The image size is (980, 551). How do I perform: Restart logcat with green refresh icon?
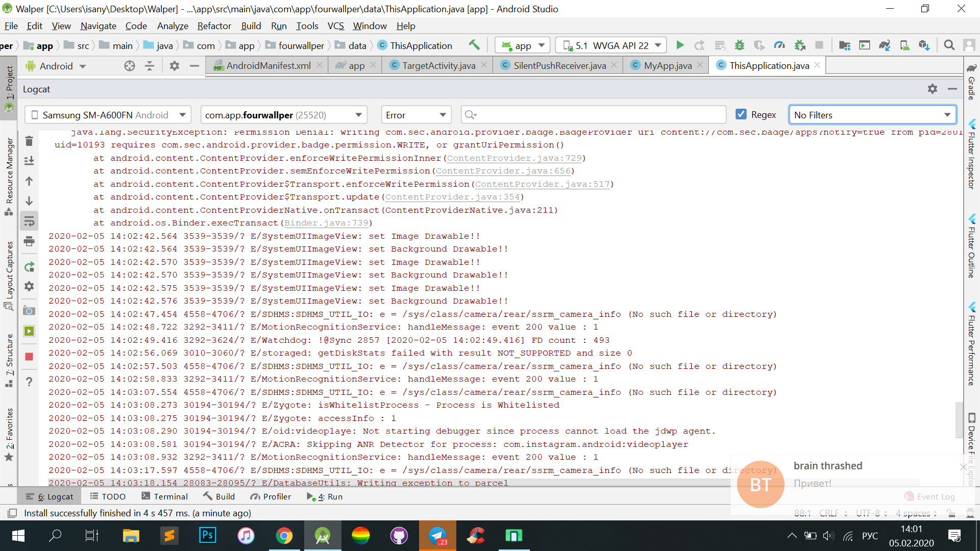29,267
